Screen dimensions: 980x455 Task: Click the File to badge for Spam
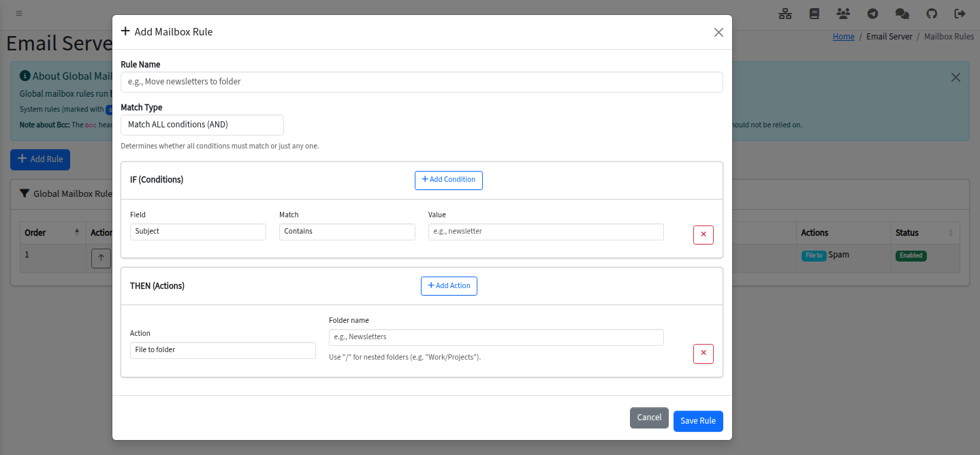814,256
